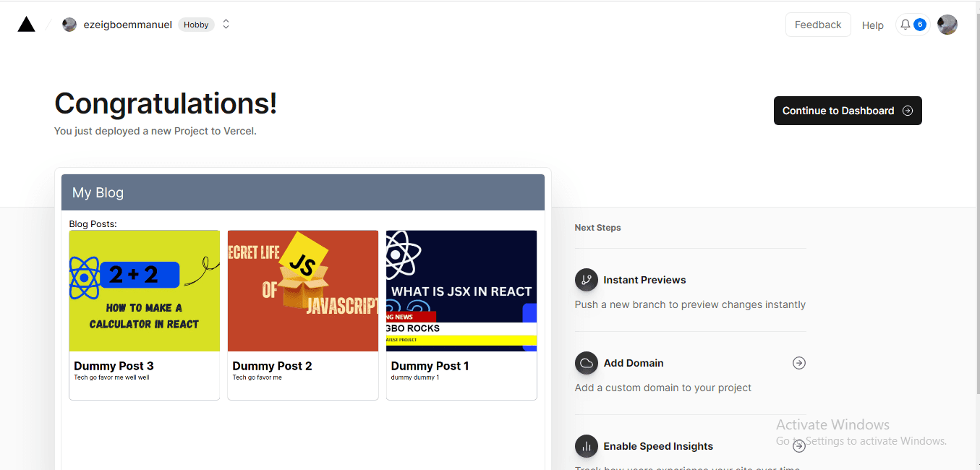Screen dimensions: 980x470
Task: Click the Vercel triangle logo
Action: point(26,23)
